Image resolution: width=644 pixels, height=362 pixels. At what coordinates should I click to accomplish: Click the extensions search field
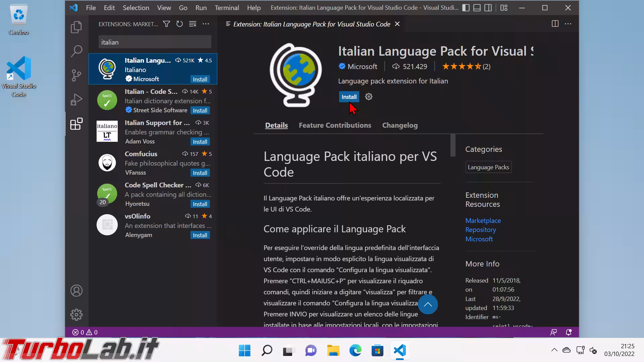pyautogui.click(x=155, y=42)
